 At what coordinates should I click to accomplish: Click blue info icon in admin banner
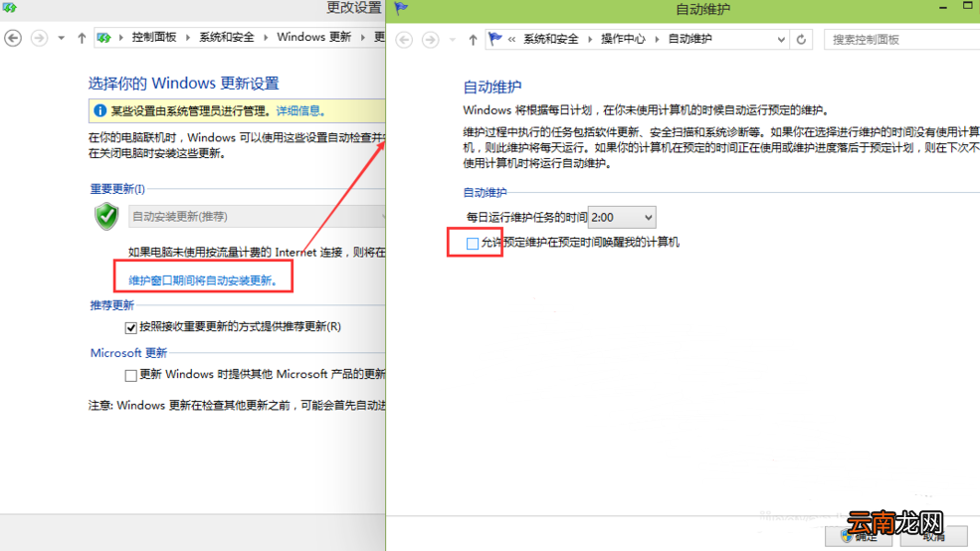[99, 110]
